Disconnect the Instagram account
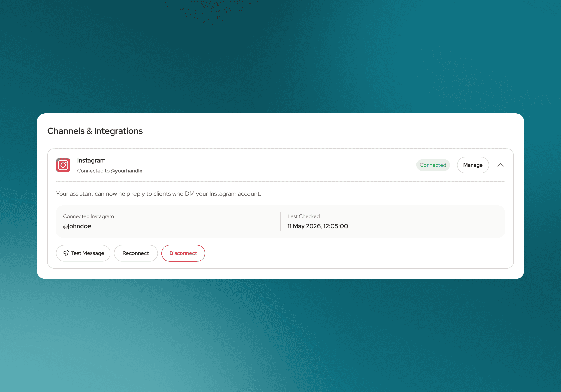This screenshot has height=392, width=561. 183,253
